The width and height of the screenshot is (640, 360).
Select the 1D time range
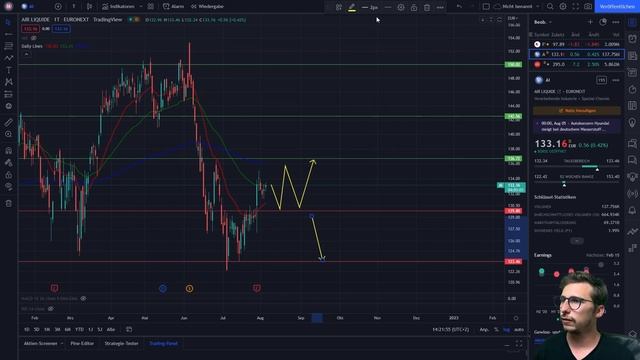[27, 329]
